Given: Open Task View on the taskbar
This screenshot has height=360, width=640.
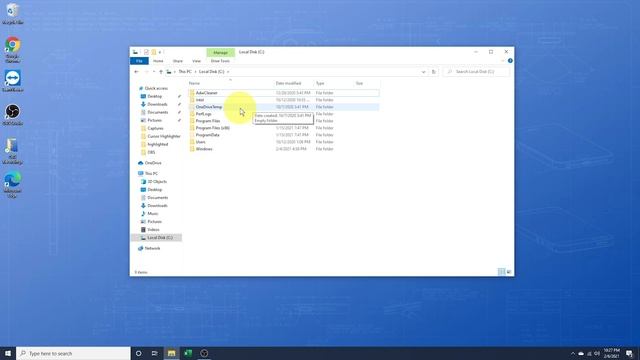Looking at the screenshot, I should [155, 353].
